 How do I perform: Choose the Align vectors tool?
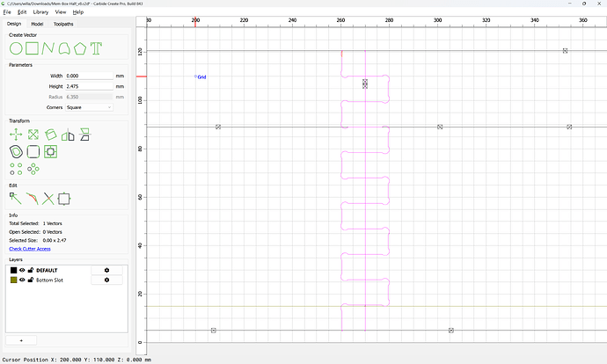[x=84, y=135]
